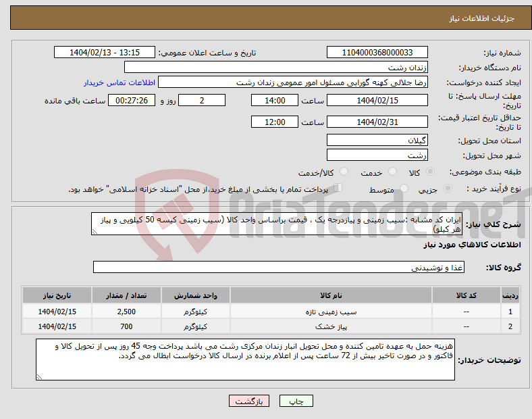Select the کالا/خدمت radio button
This screenshot has width=532, height=419.
tap(344, 172)
